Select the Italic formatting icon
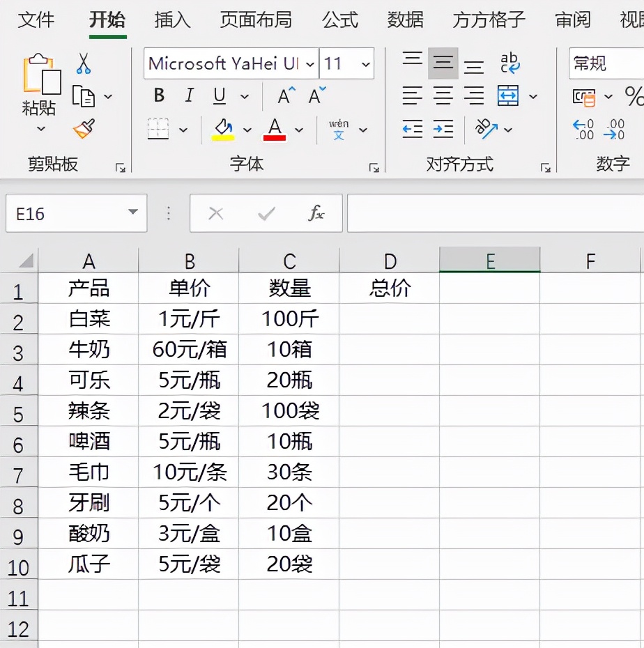This screenshot has width=644, height=648. 188,96
